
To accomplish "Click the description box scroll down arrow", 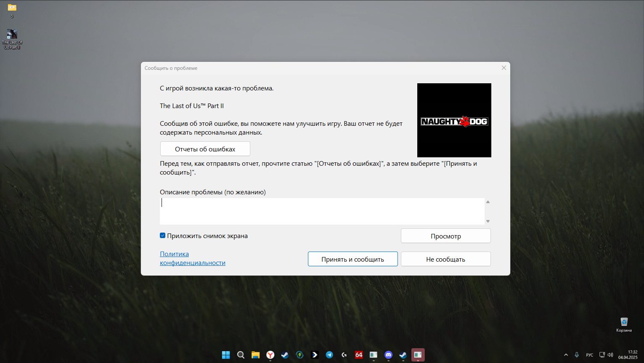I will click(488, 221).
